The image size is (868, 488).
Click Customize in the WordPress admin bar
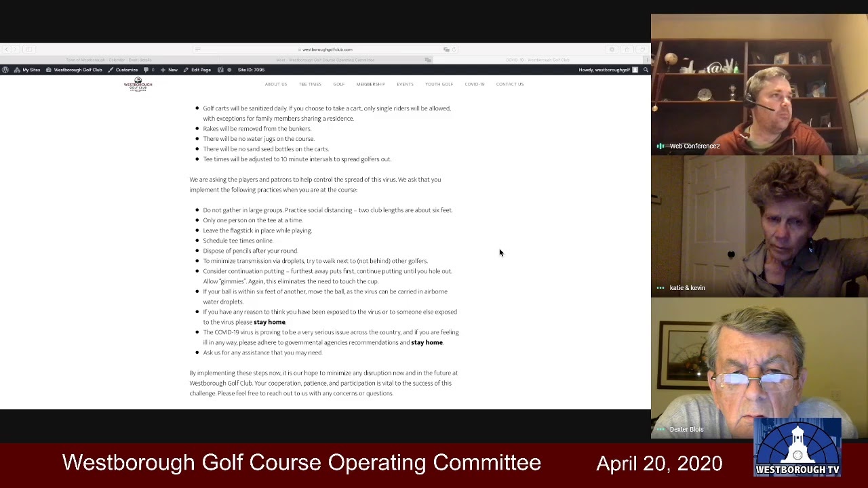point(123,70)
